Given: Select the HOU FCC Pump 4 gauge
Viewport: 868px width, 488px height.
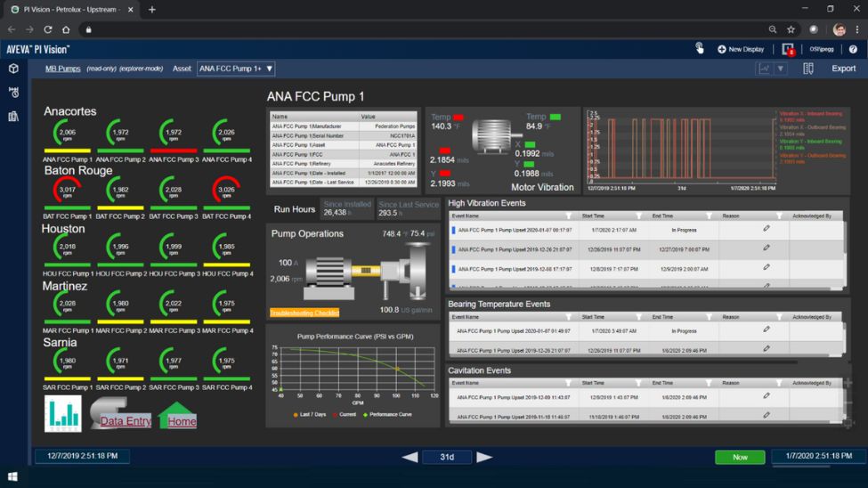Looking at the screenshot, I should (226, 247).
